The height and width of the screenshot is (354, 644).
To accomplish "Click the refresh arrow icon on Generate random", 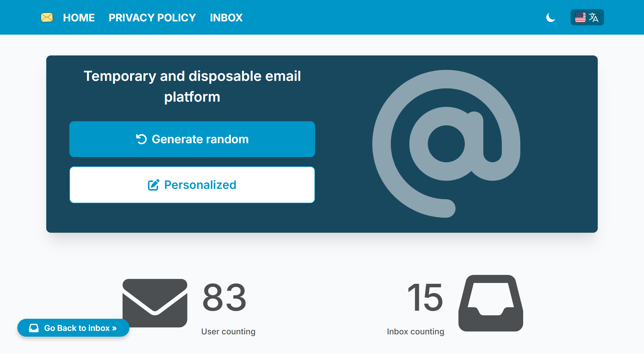I will [x=141, y=139].
